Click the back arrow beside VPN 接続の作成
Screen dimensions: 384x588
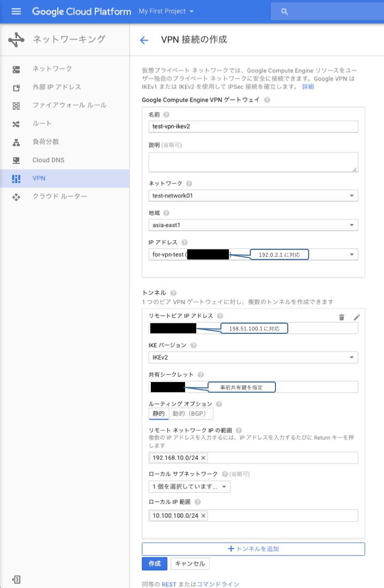click(143, 40)
